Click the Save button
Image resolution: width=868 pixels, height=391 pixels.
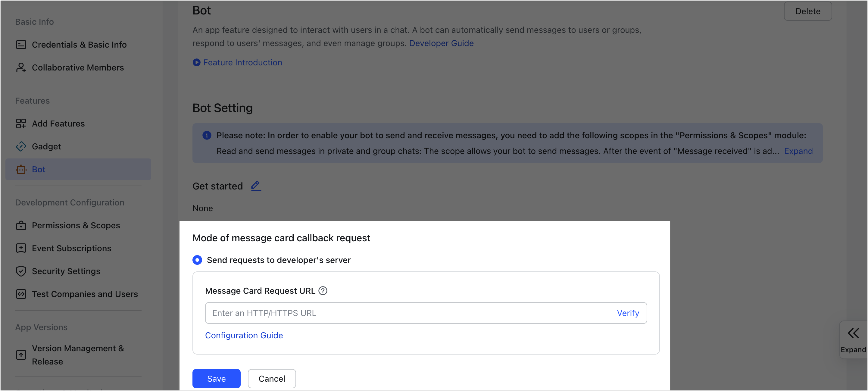216,379
